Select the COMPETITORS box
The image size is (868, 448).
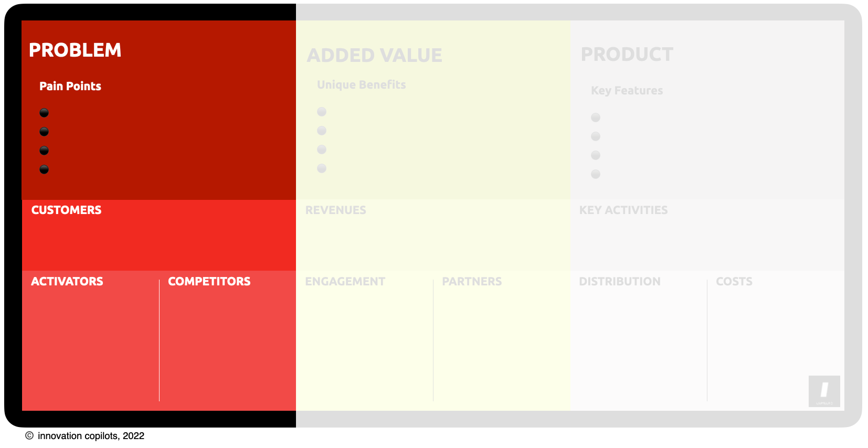tap(228, 340)
